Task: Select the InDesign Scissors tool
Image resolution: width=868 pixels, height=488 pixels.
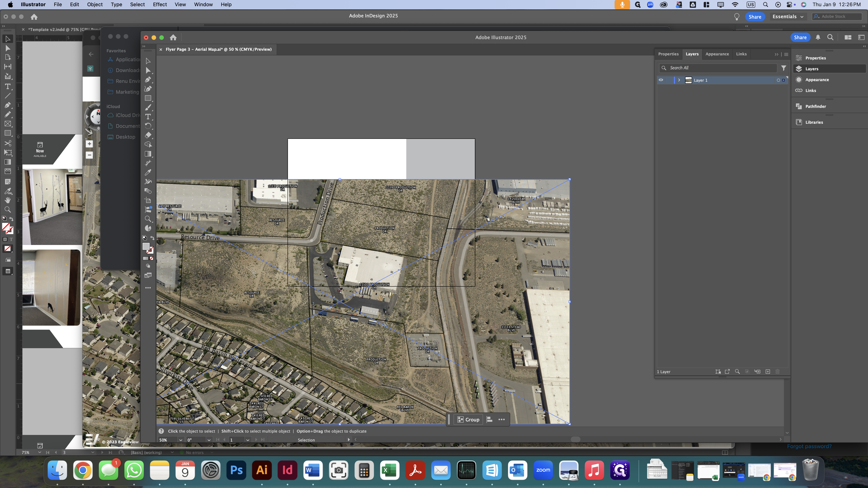Action: [x=8, y=143]
